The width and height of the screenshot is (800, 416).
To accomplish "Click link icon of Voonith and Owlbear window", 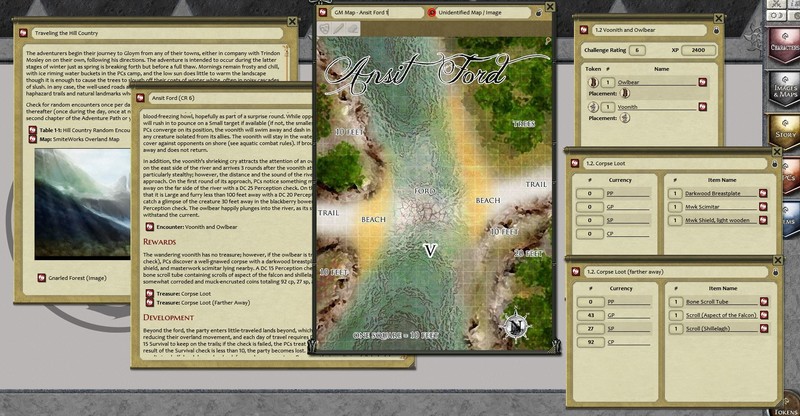I will point(584,30).
